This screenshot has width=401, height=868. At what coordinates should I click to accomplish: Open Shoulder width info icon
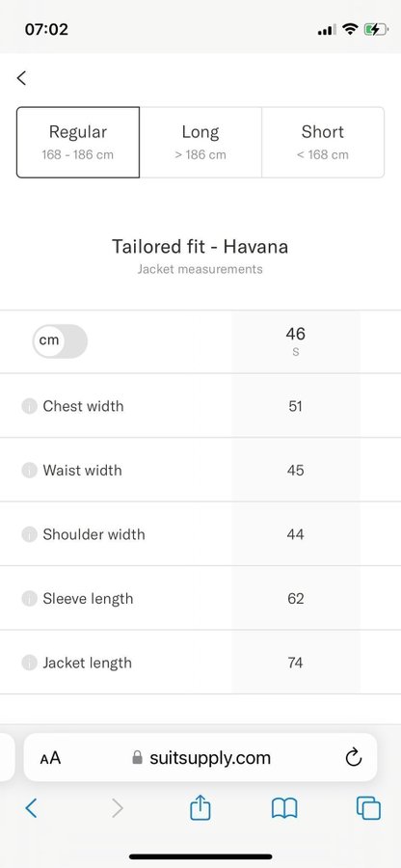[x=29, y=534]
